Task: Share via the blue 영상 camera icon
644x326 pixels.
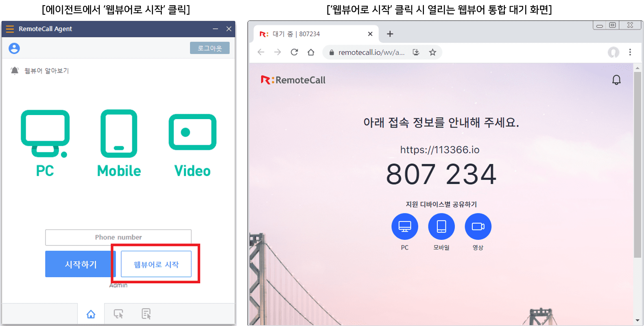Action: click(478, 226)
